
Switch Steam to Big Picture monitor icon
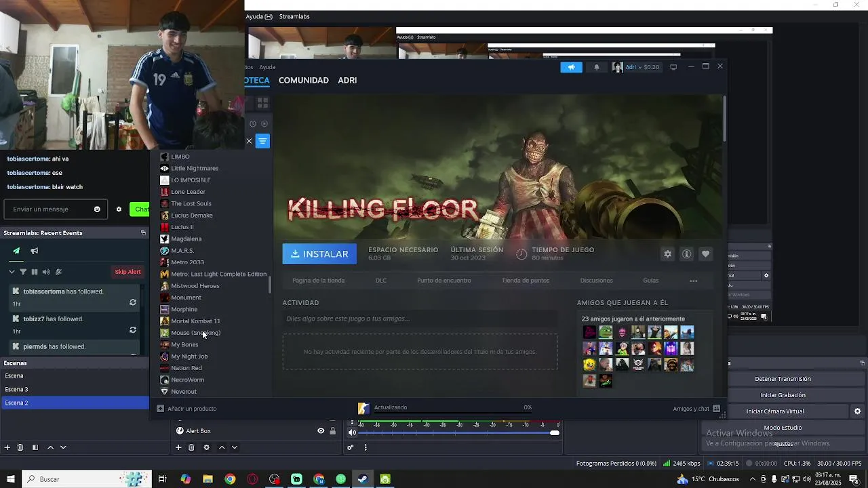pyautogui.click(x=673, y=67)
